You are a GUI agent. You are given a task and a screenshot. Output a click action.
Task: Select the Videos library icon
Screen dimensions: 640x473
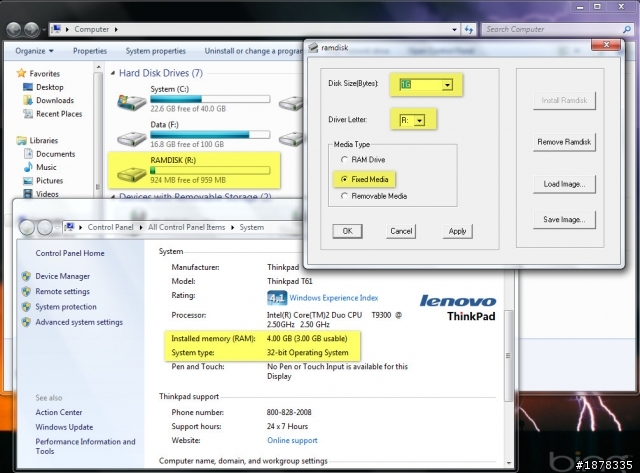pos(28,194)
